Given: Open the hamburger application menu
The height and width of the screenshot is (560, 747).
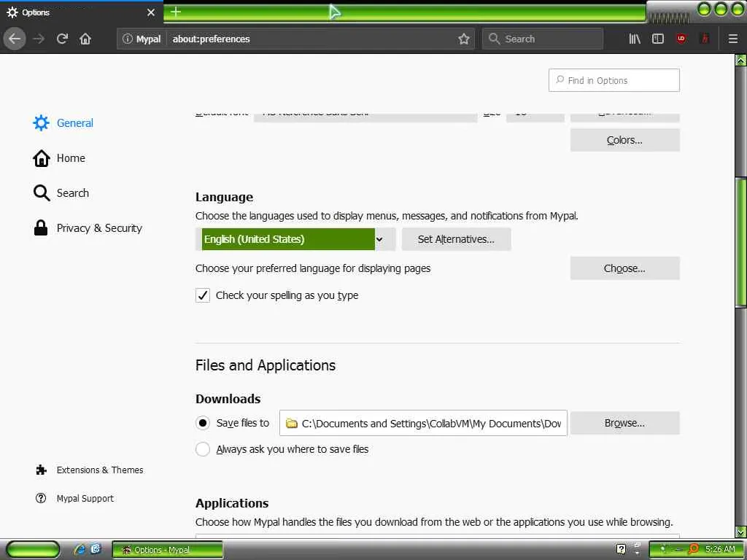Looking at the screenshot, I should click(x=732, y=39).
